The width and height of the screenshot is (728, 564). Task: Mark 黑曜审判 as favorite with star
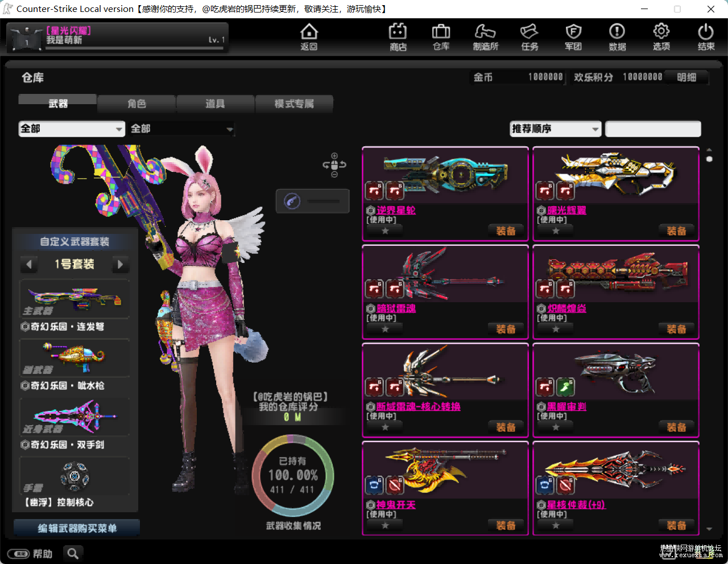(556, 427)
